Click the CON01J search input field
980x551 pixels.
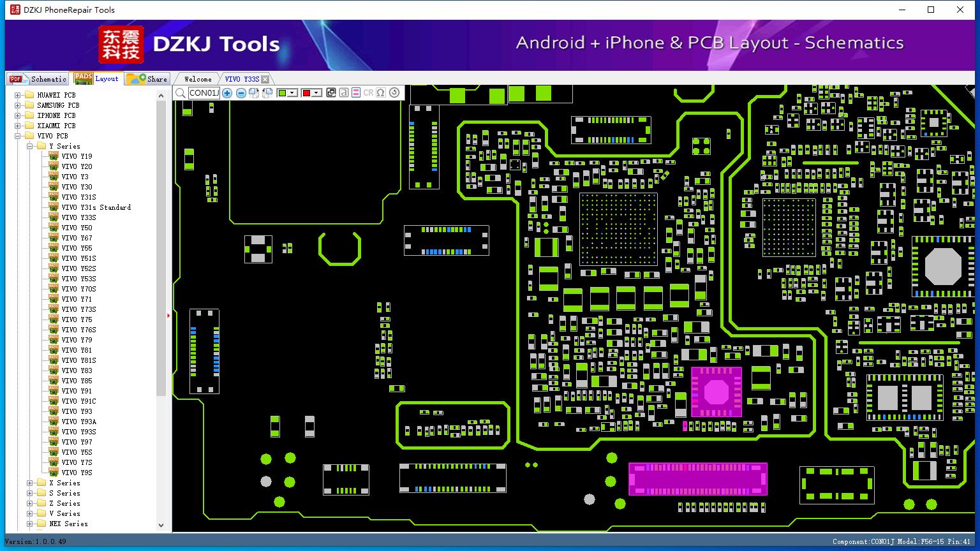click(x=204, y=93)
